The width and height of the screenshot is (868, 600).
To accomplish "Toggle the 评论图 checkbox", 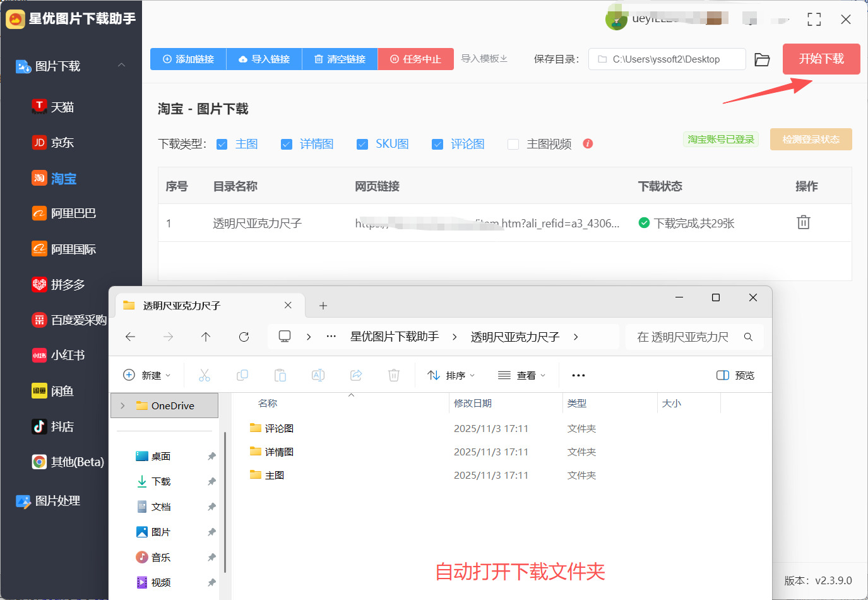I will (437, 144).
